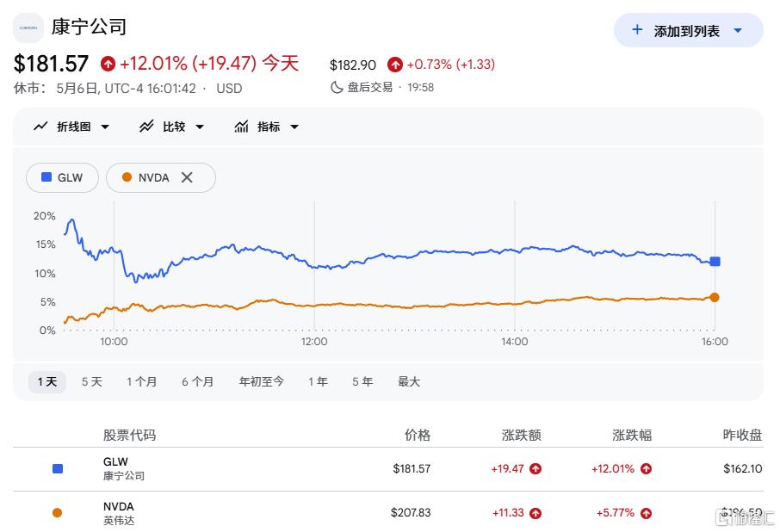The width and height of the screenshot is (780, 532).
Task: Switch to the 5 年 time range
Action: tap(362, 382)
